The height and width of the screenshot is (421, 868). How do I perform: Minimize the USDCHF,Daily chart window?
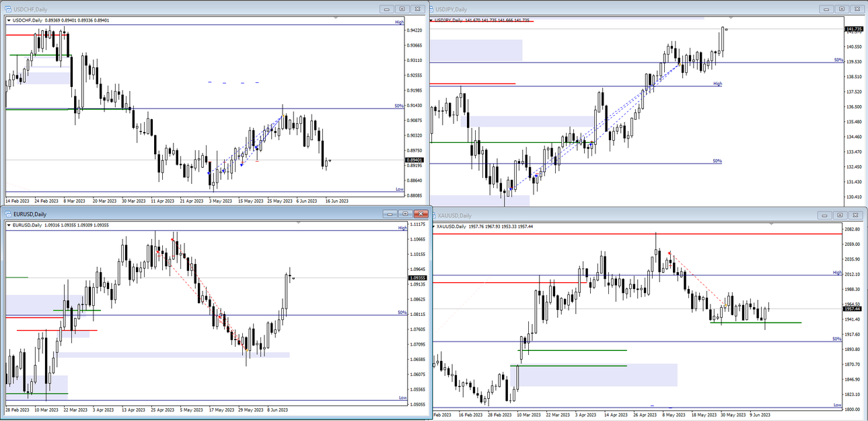pos(386,9)
